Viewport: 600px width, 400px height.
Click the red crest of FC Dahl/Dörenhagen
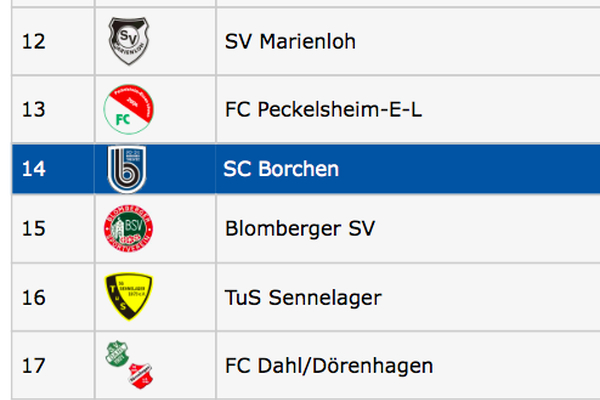coord(138,372)
